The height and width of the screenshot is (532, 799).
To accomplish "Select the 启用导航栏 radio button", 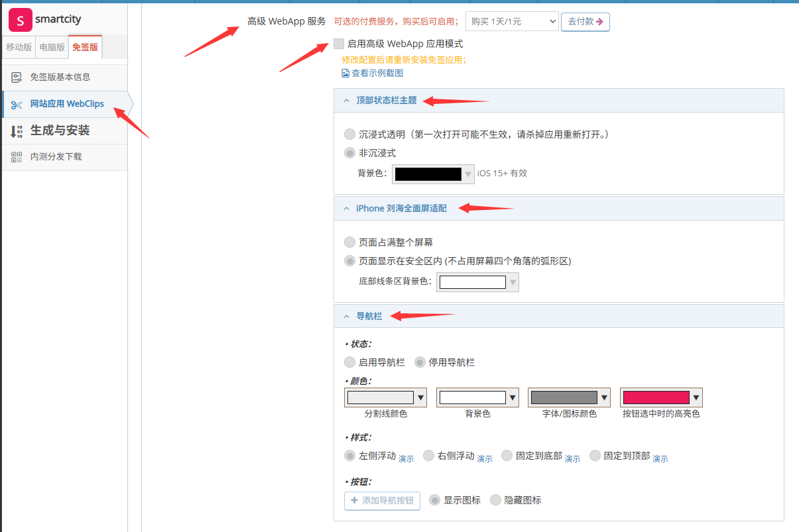I will (349, 362).
